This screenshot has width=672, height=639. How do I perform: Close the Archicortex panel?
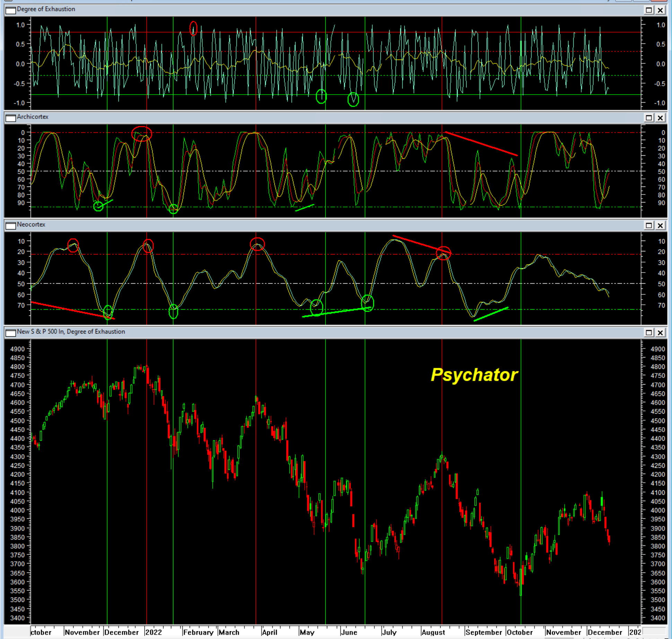click(661, 118)
